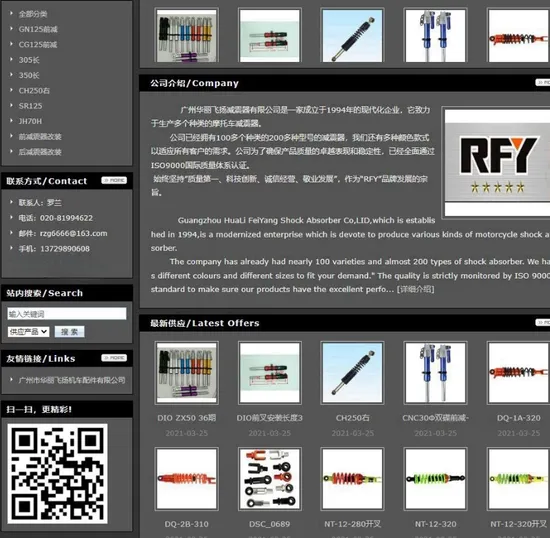Click the RFY five-star logo image
550x538 pixels.
click(497, 163)
